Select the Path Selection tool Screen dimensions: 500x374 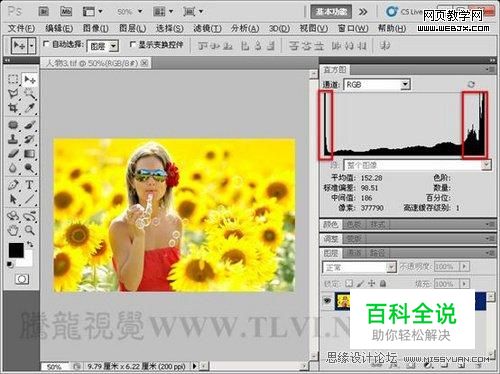tap(13, 199)
